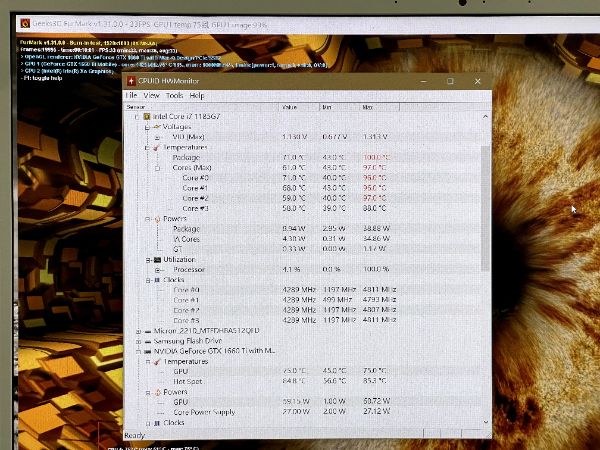Click the Samsung Flash Drive icon
Screen dimensions: 600x450
[x=148, y=341]
